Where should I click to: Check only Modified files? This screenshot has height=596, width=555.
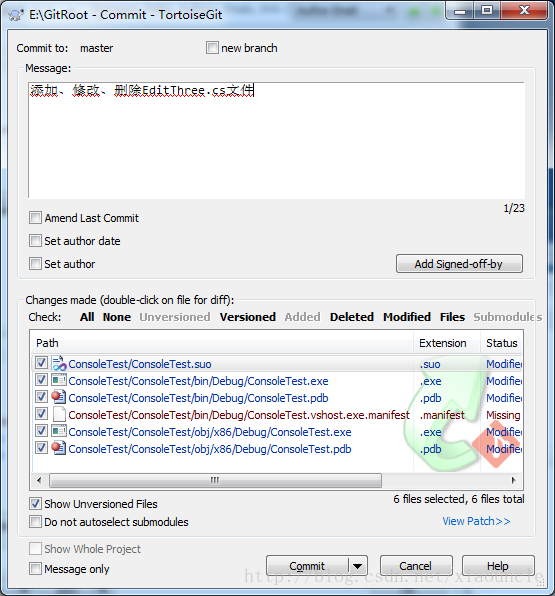click(x=407, y=317)
